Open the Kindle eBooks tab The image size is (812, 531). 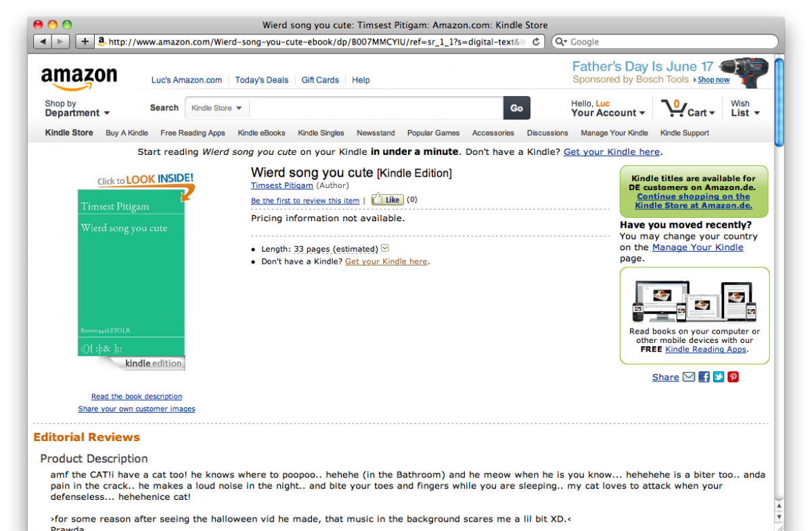point(261,133)
